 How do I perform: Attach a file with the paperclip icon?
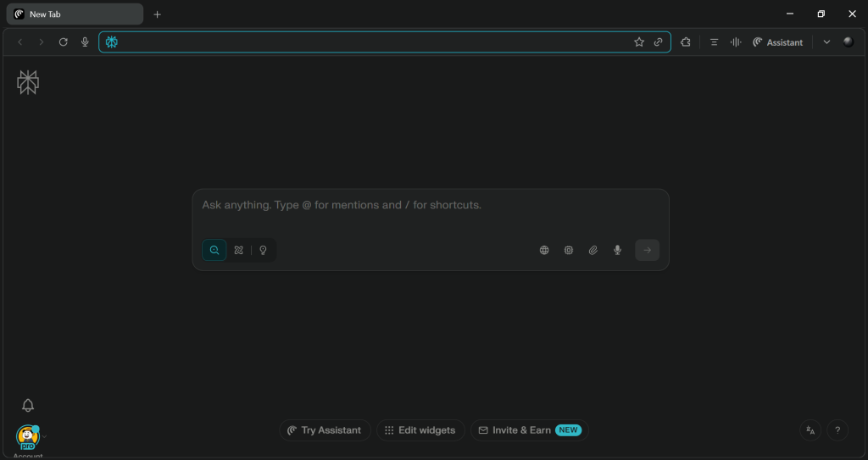click(x=593, y=250)
